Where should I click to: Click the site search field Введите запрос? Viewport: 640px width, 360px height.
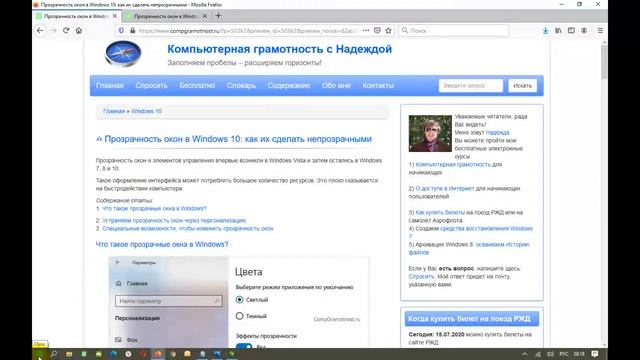[471, 86]
